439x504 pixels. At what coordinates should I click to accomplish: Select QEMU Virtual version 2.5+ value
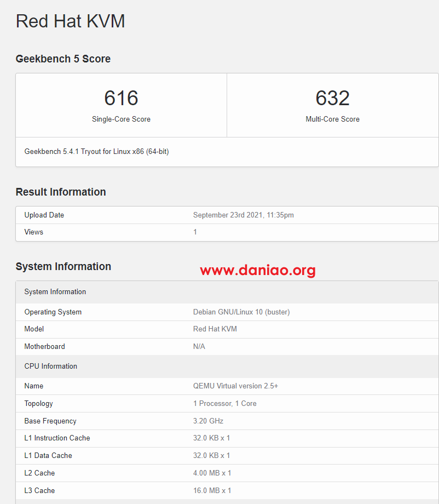coord(235,386)
